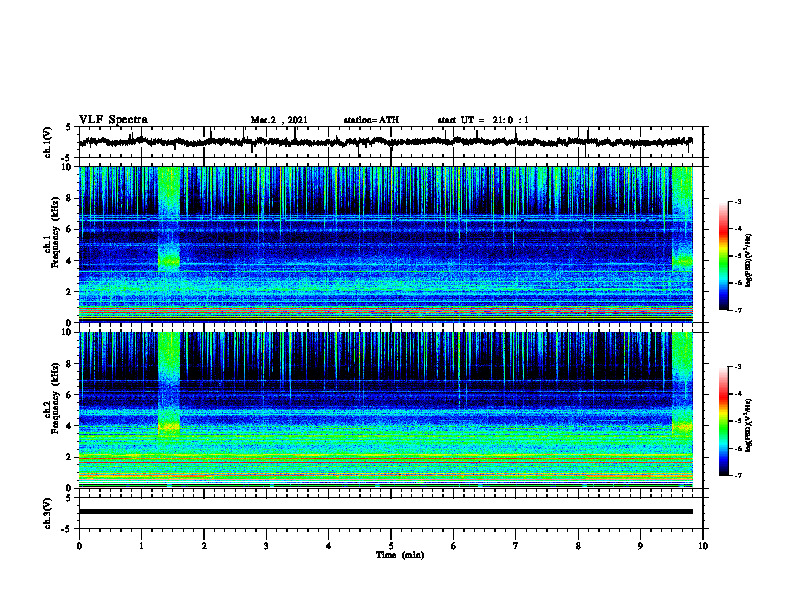
Task: Click time tick label "0" on x-axis
Action: click(x=79, y=546)
